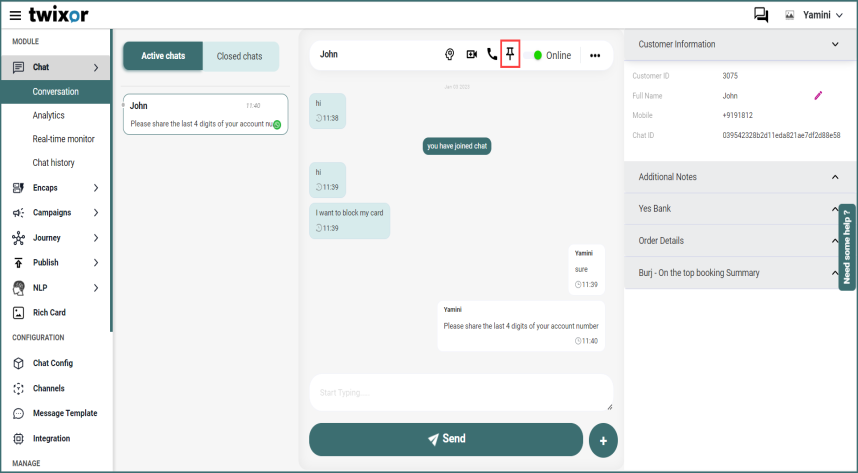Open Analytics in the sidebar
Viewport: 858px width, 473px height.
pos(48,115)
